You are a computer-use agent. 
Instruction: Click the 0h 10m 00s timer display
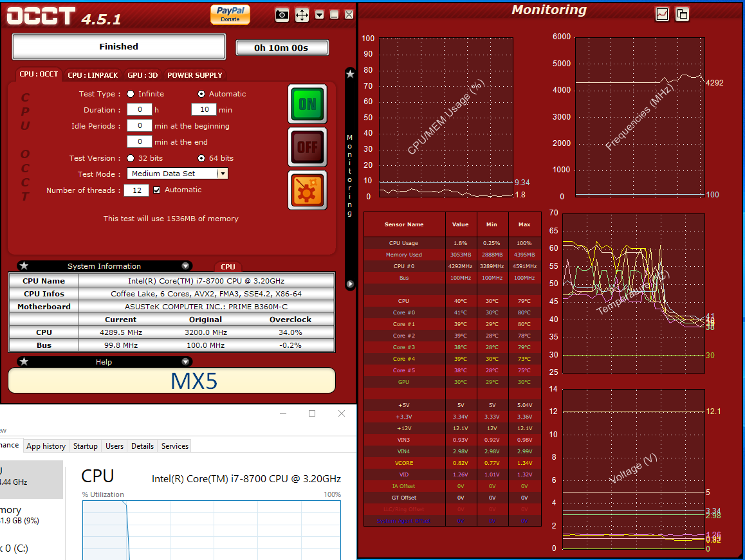(282, 48)
